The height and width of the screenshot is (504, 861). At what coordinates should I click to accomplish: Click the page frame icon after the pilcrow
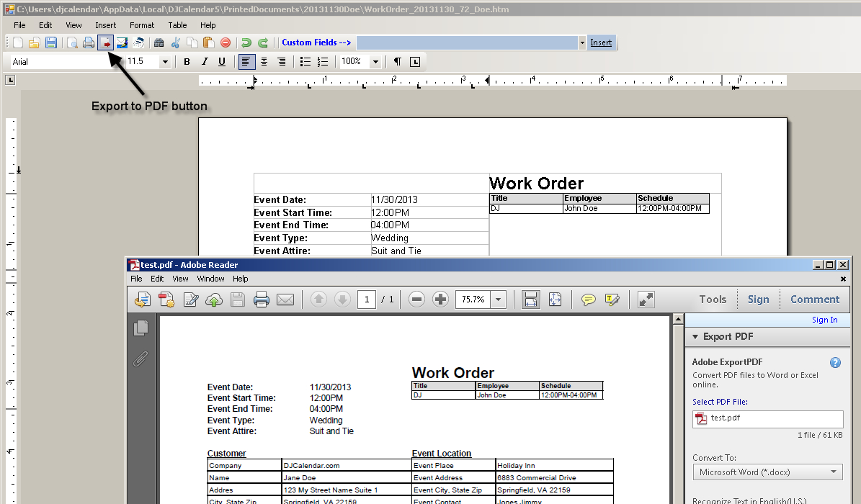pos(415,62)
